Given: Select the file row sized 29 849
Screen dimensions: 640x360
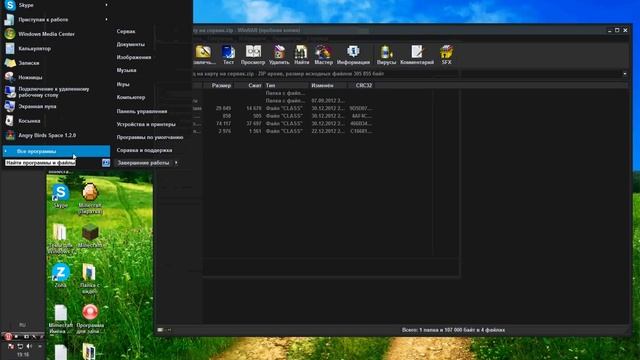Looking at the screenshot, I should (282, 108).
